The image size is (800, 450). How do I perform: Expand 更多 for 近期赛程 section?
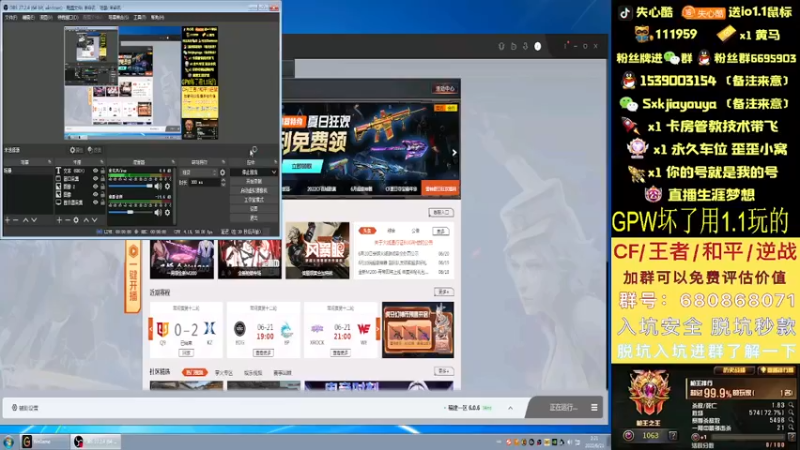pyautogui.click(x=443, y=292)
